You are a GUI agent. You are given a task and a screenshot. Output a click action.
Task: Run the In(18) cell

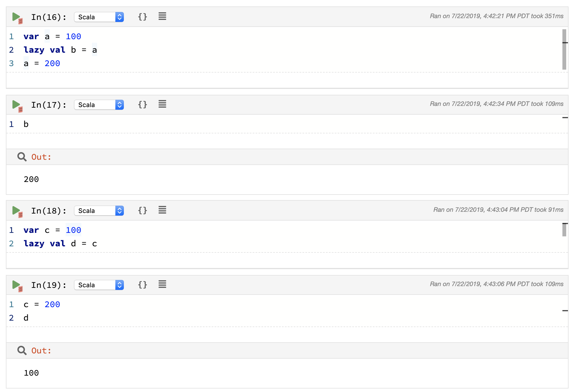click(17, 210)
